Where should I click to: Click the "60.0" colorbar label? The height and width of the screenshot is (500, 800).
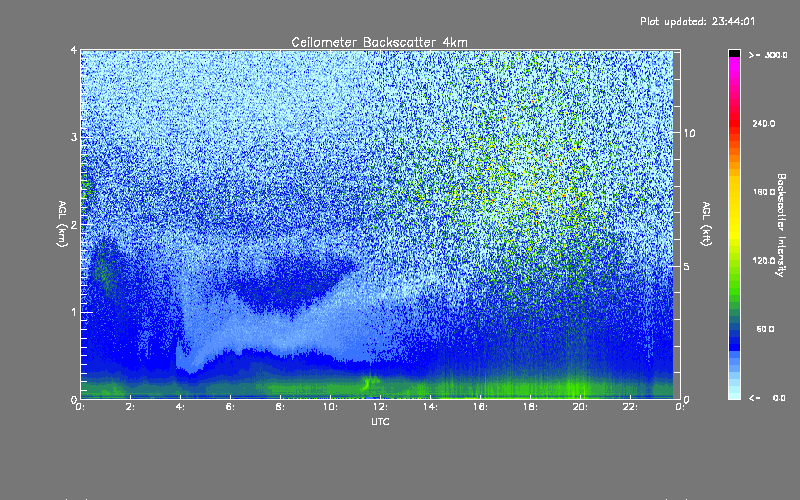click(765, 329)
